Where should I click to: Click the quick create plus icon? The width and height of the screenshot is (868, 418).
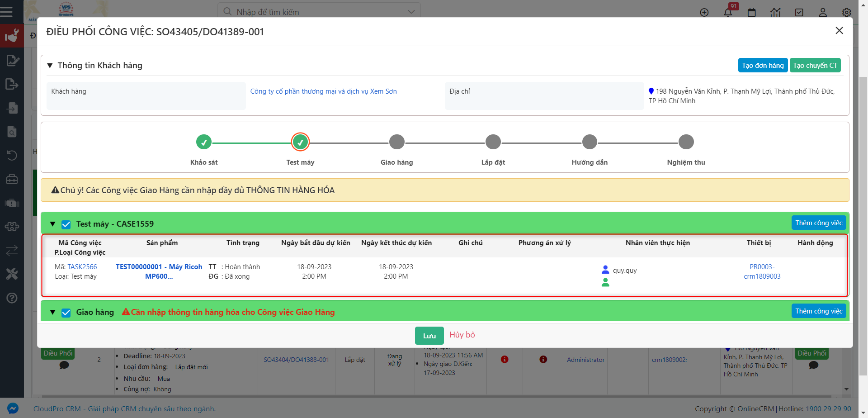[704, 12]
